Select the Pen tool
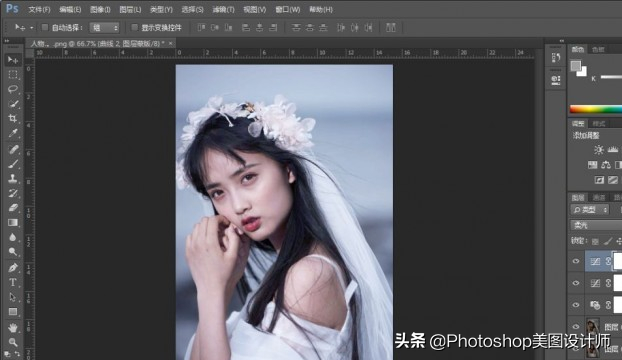The height and width of the screenshot is (360, 622). 13,268
